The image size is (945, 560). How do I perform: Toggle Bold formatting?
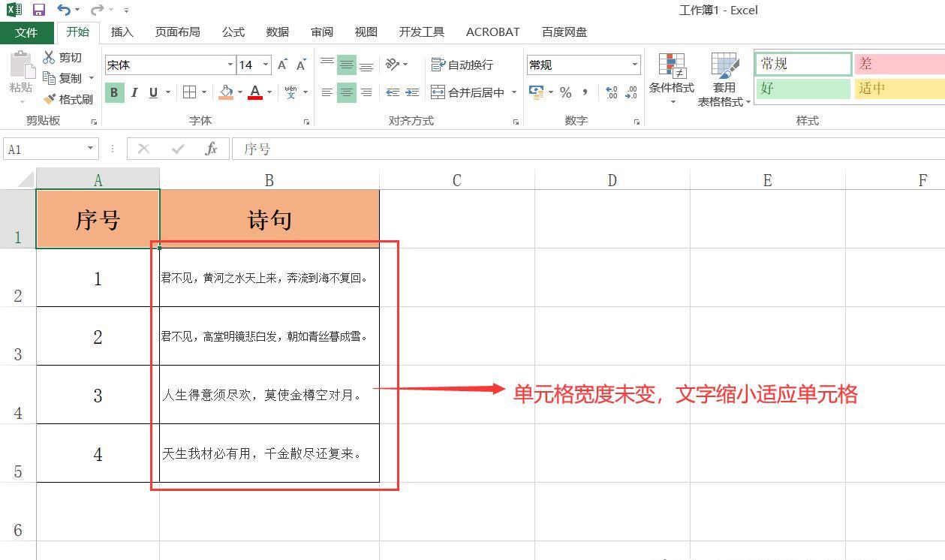(114, 92)
